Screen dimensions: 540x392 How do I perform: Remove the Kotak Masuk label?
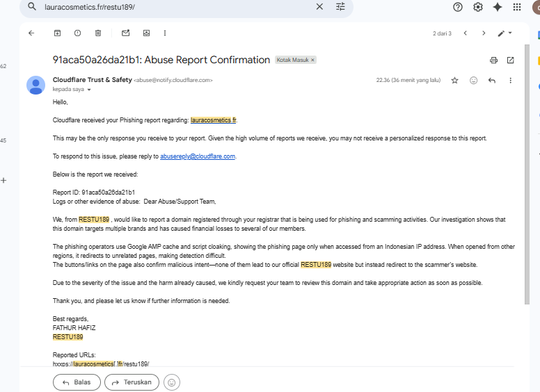coord(312,60)
